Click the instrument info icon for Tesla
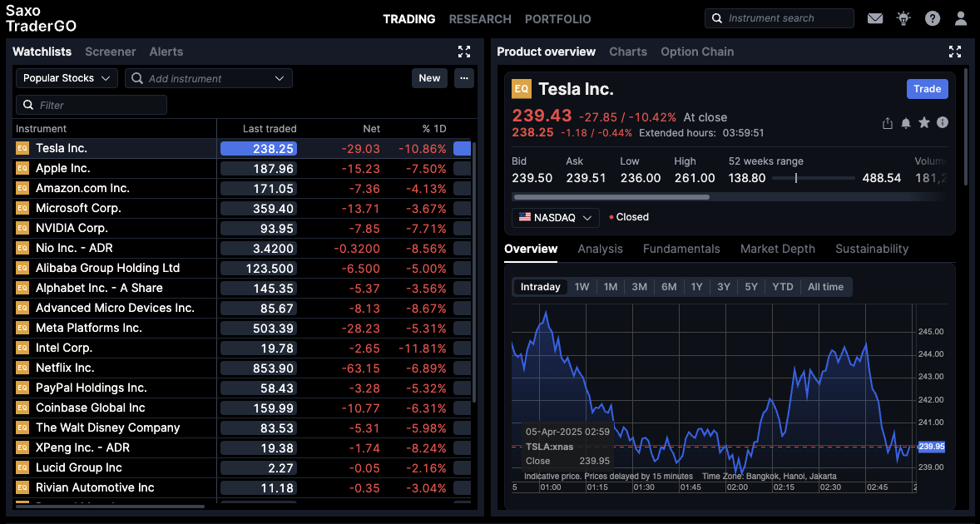The width and height of the screenshot is (980, 524). point(943,122)
